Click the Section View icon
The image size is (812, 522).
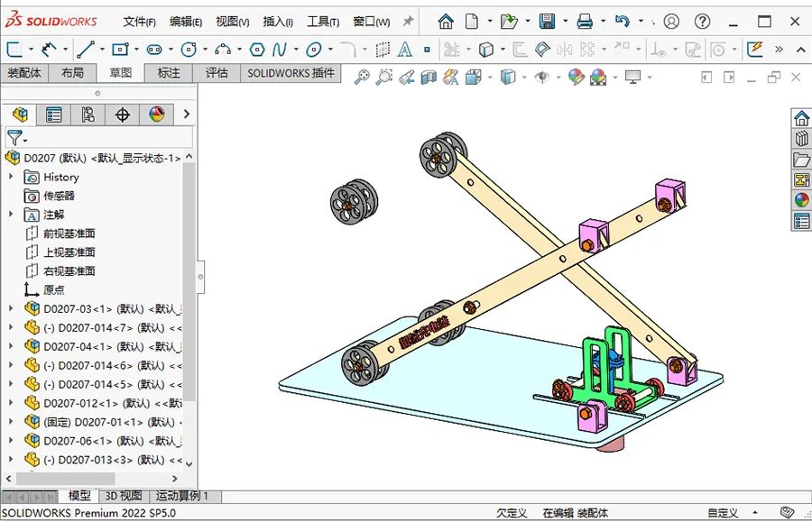pos(429,78)
